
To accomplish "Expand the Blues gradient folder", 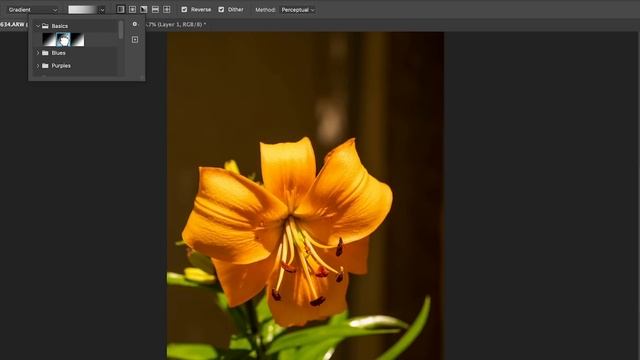I will [x=38, y=53].
